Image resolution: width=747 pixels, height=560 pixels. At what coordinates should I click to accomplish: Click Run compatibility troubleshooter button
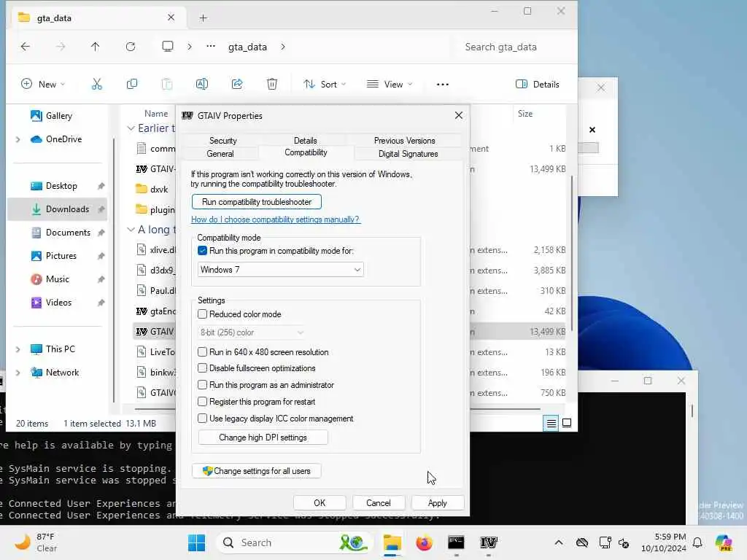coord(257,202)
